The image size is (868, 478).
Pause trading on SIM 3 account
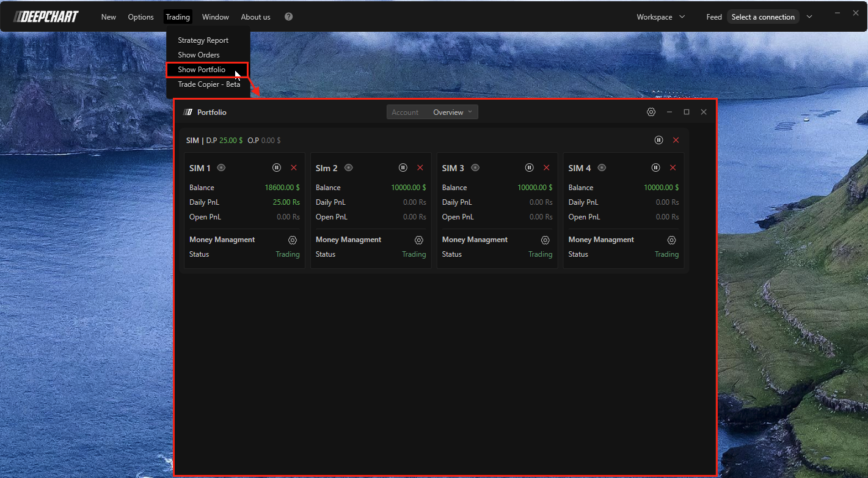(530, 167)
